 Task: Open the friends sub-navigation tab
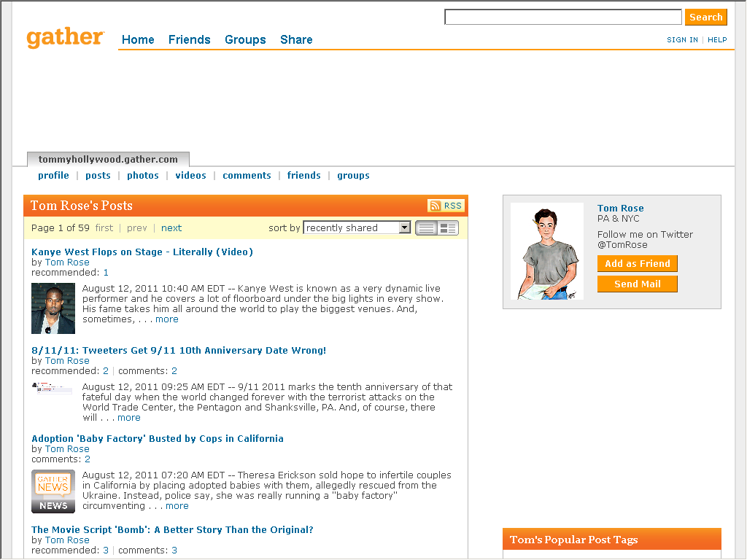[x=304, y=176]
